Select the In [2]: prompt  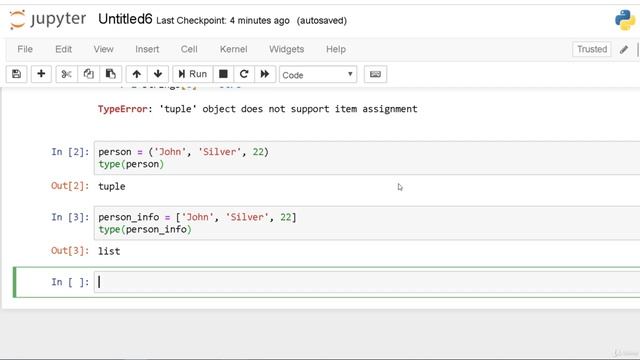tap(70, 152)
